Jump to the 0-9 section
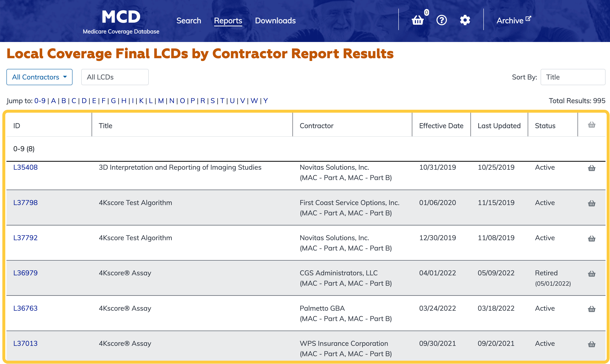Screen dimensions: 610x364 [x=40, y=101]
